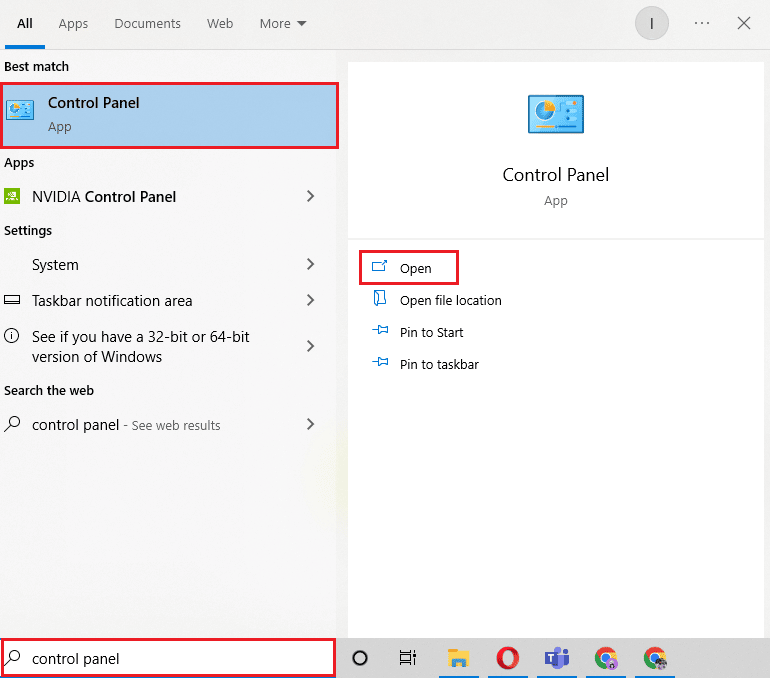This screenshot has width=770, height=678.
Task: Launch File Explorer from the taskbar
Action: pyautogui.click(x=458, y=658)
